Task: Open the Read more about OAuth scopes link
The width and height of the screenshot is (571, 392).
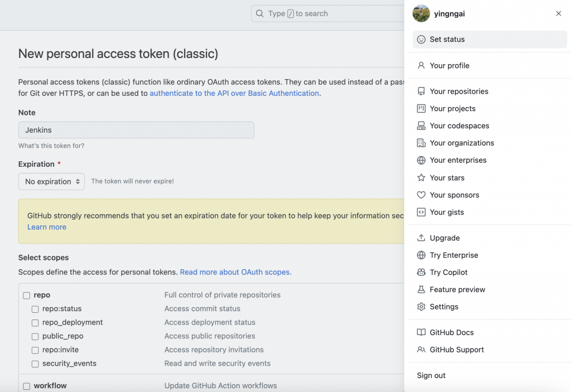Action: click(235, 272)
